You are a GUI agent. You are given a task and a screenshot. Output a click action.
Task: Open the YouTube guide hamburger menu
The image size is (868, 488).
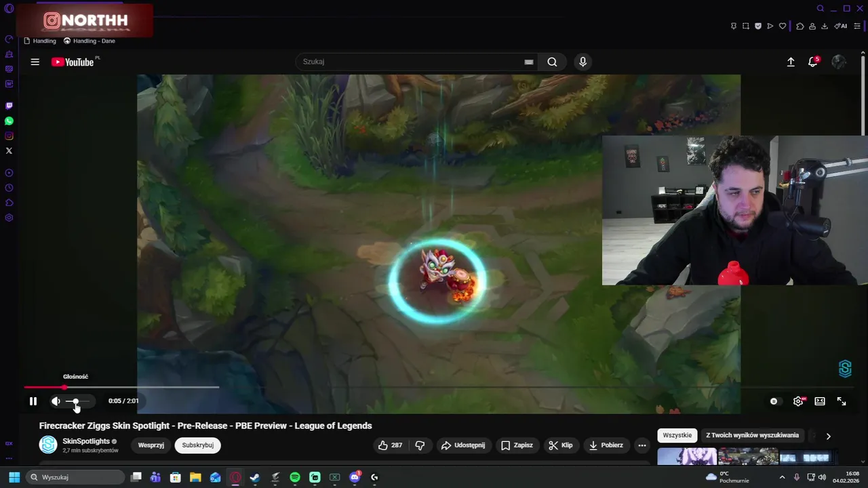35,62
